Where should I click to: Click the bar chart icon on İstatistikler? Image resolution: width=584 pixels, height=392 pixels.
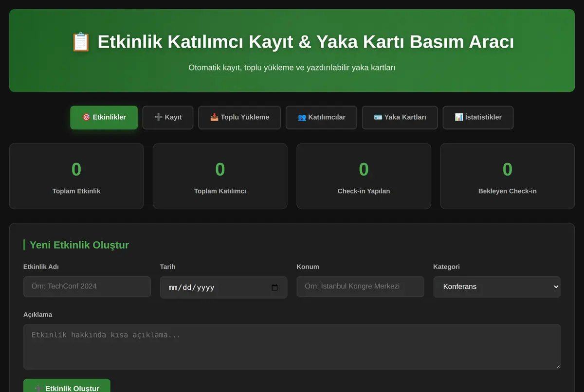pos(459,117)
